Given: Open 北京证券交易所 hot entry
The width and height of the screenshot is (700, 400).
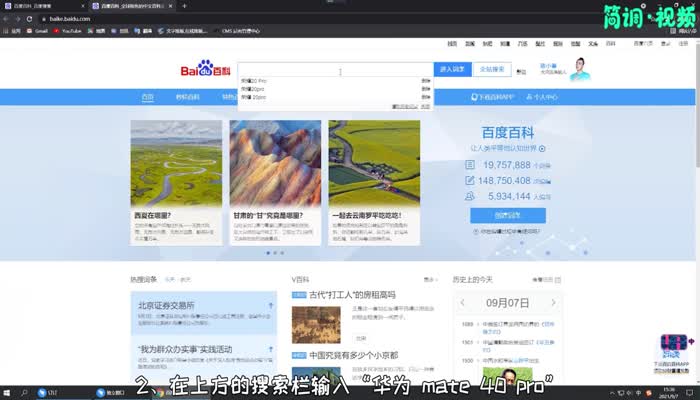Looking at the screenshot, I should pos(167,305).
